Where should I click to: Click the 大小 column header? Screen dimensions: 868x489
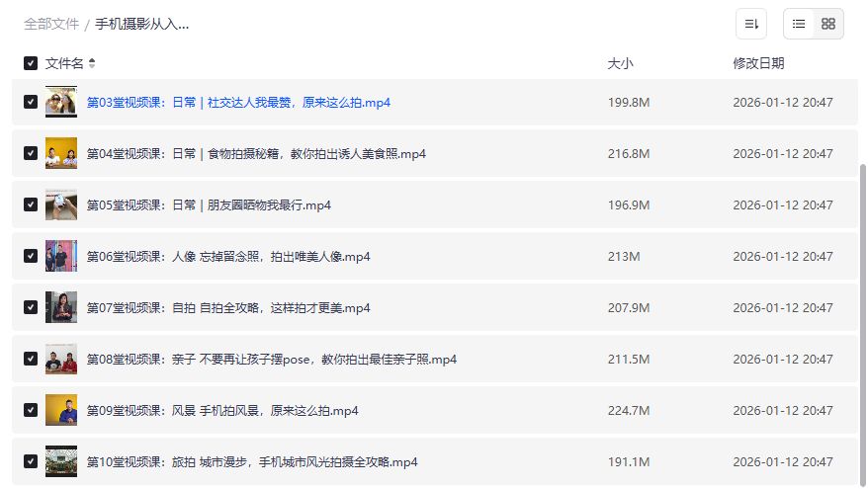[x=621, y=63]
